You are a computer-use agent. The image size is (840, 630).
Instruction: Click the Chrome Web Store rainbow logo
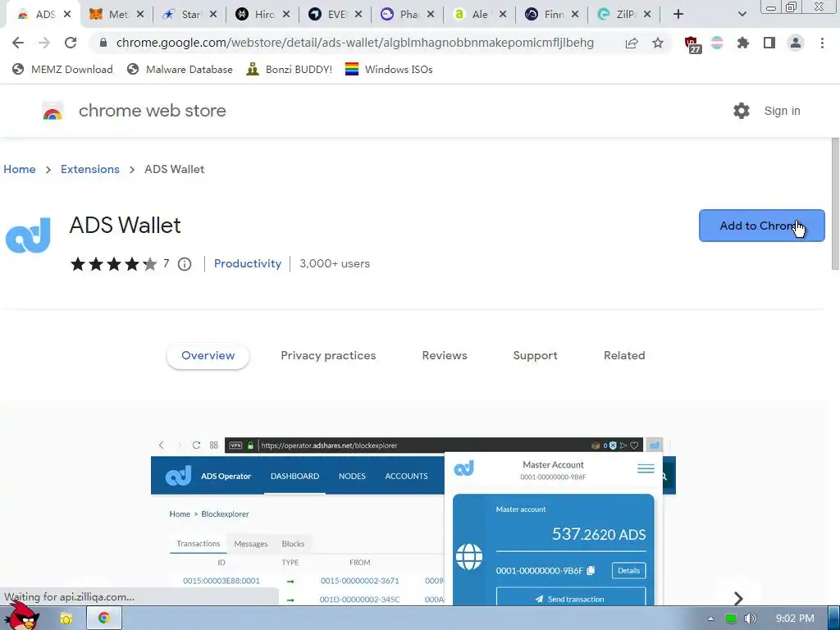[52, 111]
